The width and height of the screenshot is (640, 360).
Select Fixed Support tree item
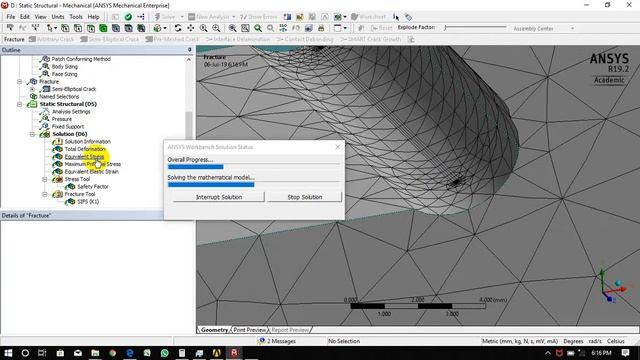pos(67,127)
